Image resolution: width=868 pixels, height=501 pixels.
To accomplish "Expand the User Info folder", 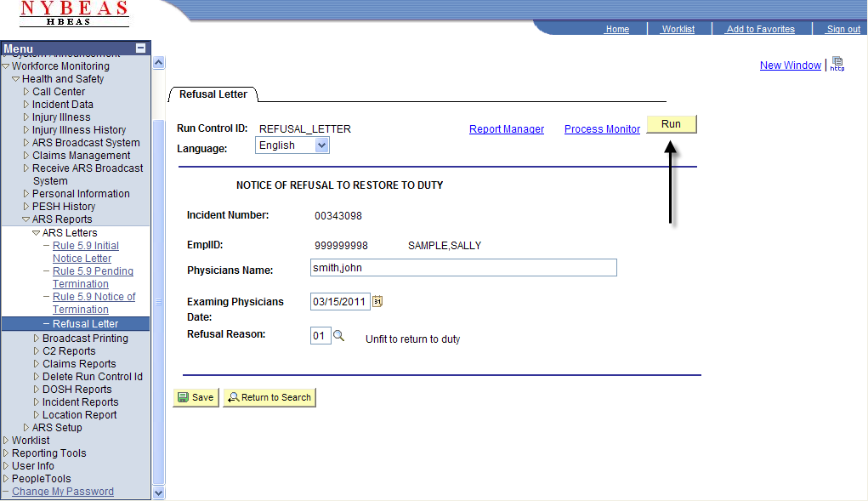I will pyautogui.click(x=6, y=465).
